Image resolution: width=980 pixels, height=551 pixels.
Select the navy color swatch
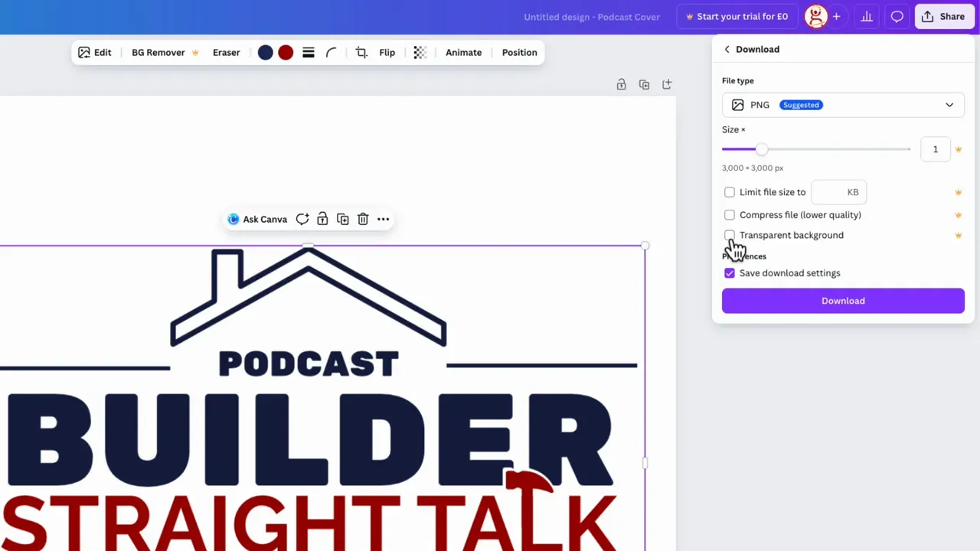click(265, 52)
